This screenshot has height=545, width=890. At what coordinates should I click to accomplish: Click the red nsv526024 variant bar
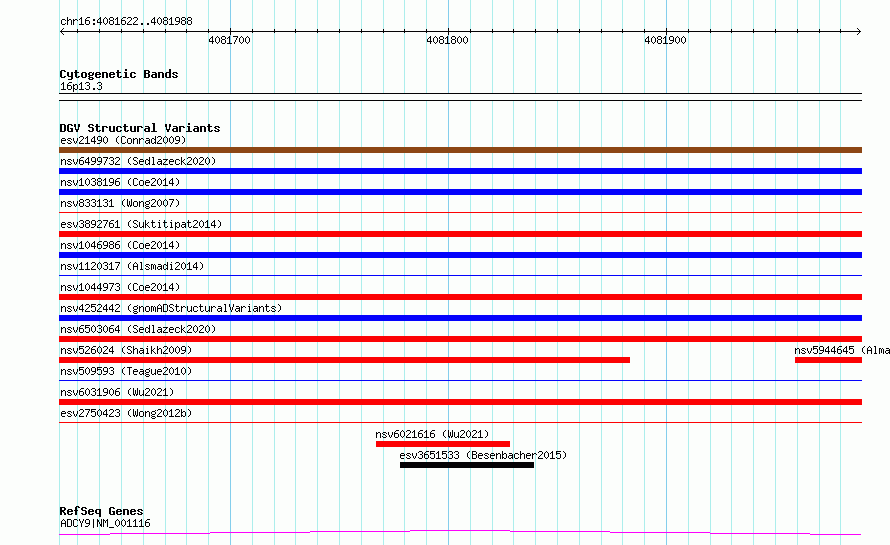345,360
